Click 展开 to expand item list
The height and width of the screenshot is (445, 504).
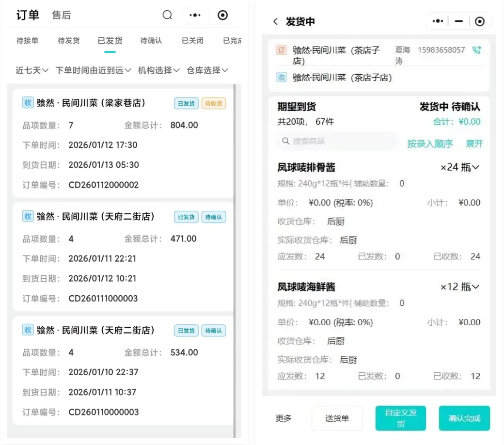pyautogui.click(x=474, y=143)
